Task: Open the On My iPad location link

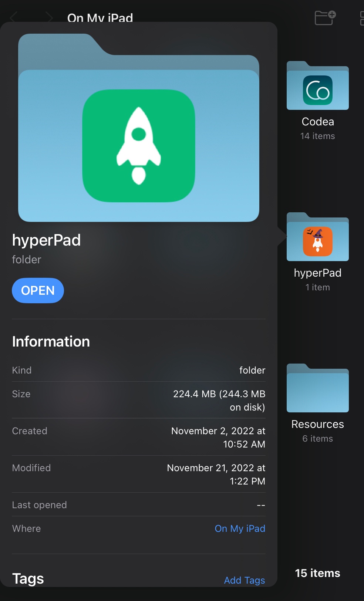Action: pyautogui.click(x=240, y=529)
